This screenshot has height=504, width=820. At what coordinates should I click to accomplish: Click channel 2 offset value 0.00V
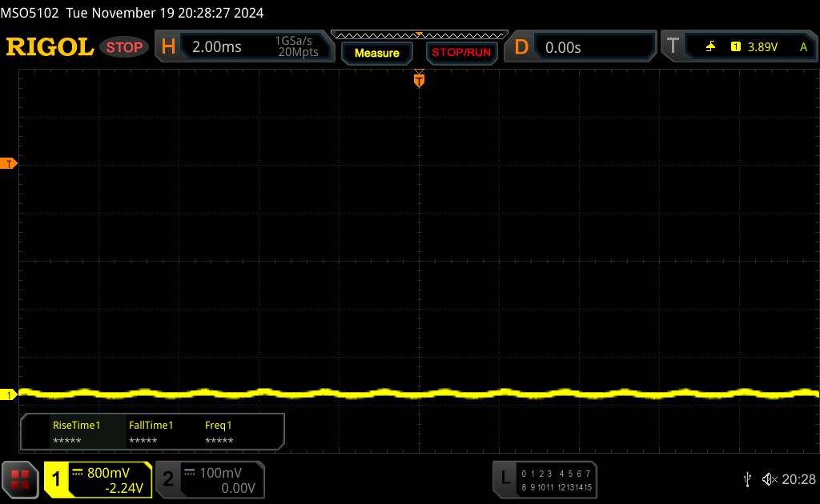coord(238,488)
